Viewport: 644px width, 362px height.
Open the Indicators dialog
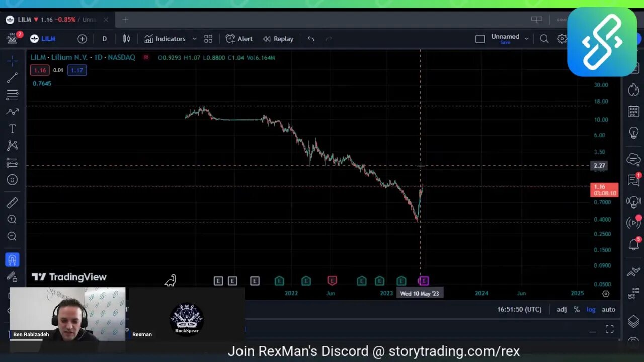(x=165, y=39)
